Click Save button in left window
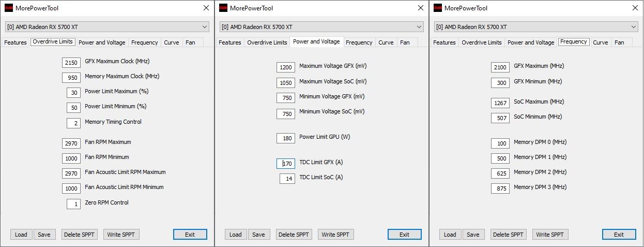 tap(44, 235)
